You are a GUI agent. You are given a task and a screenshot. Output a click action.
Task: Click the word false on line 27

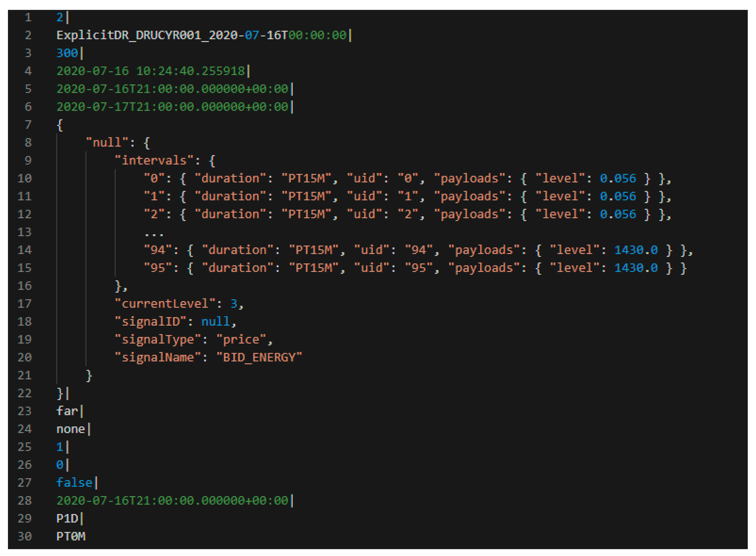[x=74, y=483]
